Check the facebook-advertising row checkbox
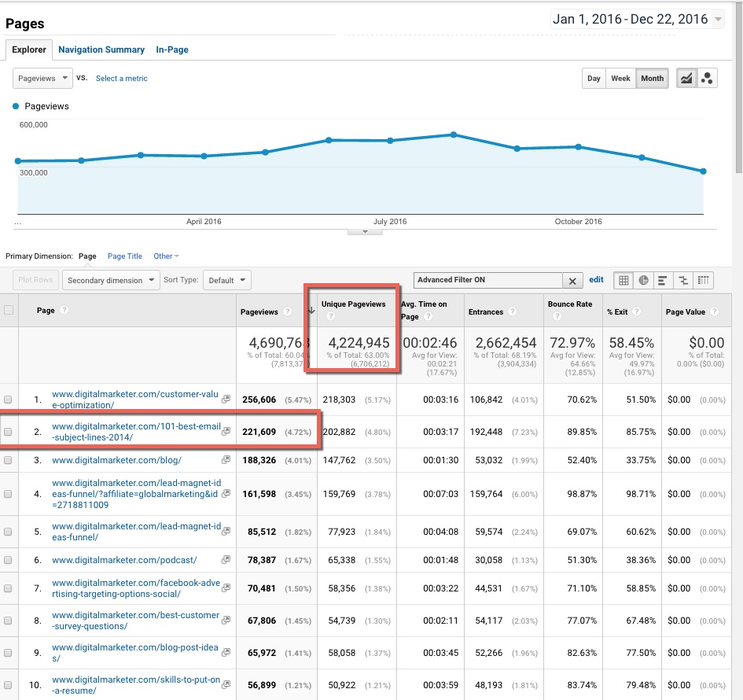Image resolution: width=743 pixels, height=700 pixels. [8, 588]
